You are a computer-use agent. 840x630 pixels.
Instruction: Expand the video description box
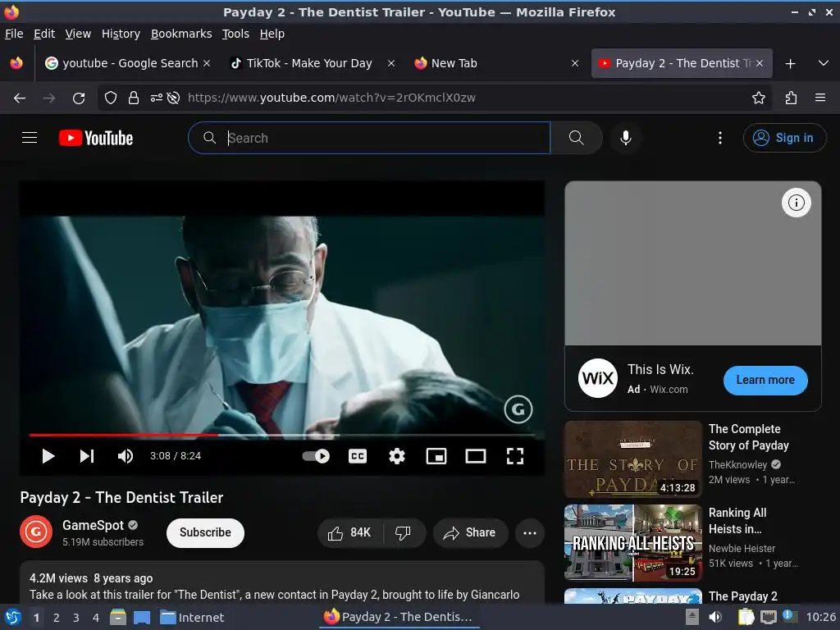pyautogui.click(x=282, y=582)
